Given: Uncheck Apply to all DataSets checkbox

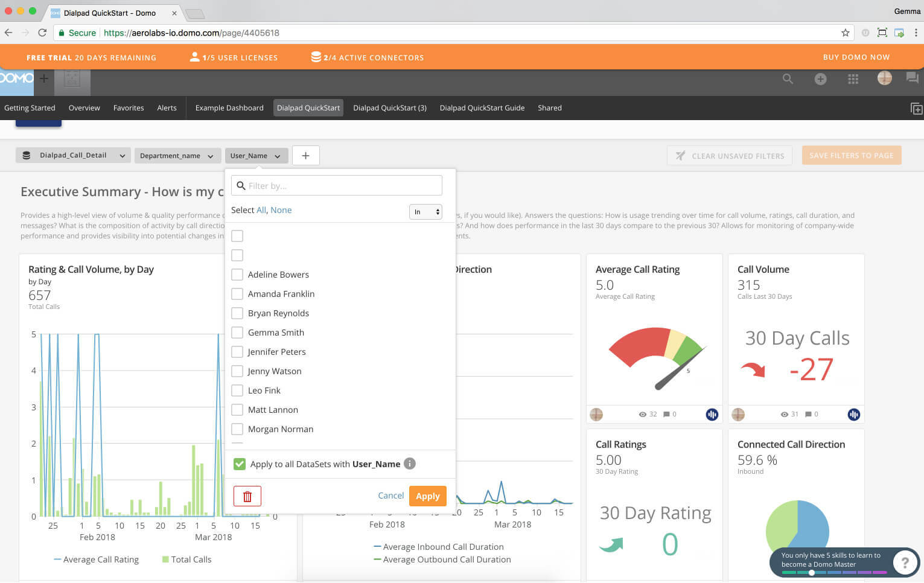Looking at the screenshot, I should (x=240, y=464).
